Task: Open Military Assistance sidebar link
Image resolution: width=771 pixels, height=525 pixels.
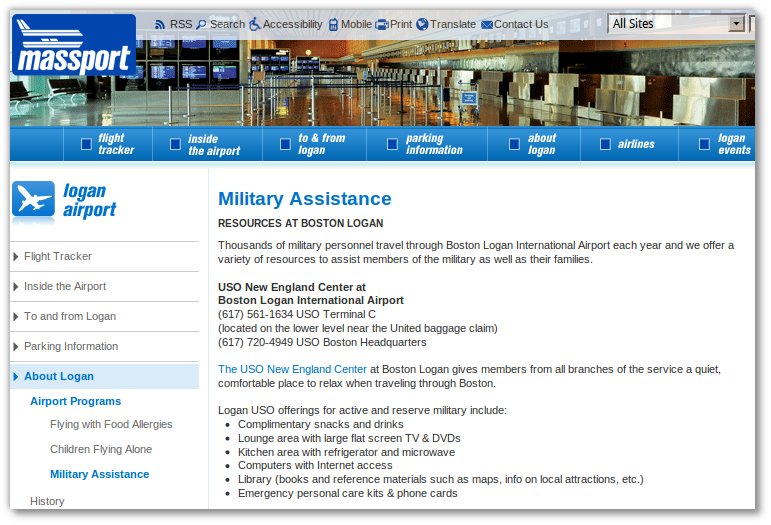Action: click(99, 475)
